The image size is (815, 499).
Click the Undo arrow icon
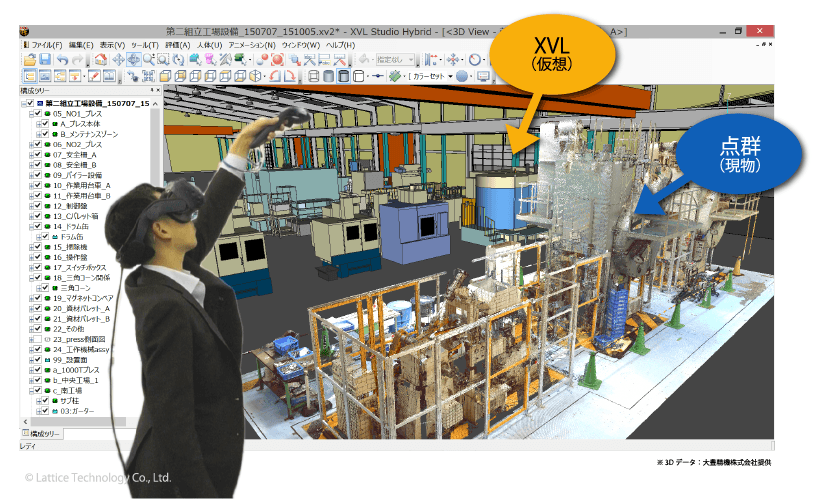[x=62, y=60]
